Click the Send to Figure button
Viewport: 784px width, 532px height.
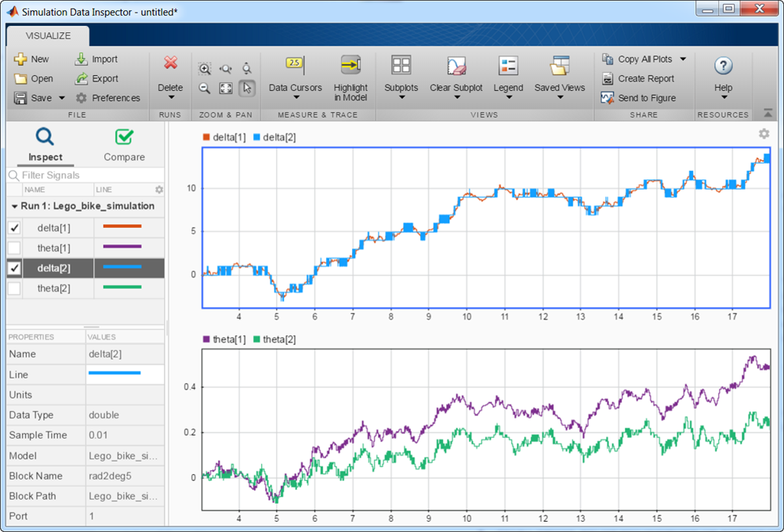pyautogui.click(x=639, y=98)
